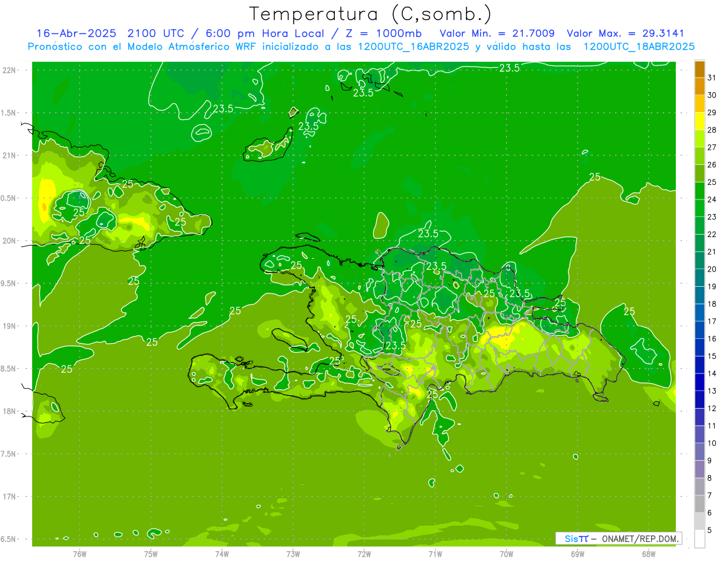The image size is (728, 562).
Task: Click the '18N' latitude axis label
Action: [x=10, y=411]
